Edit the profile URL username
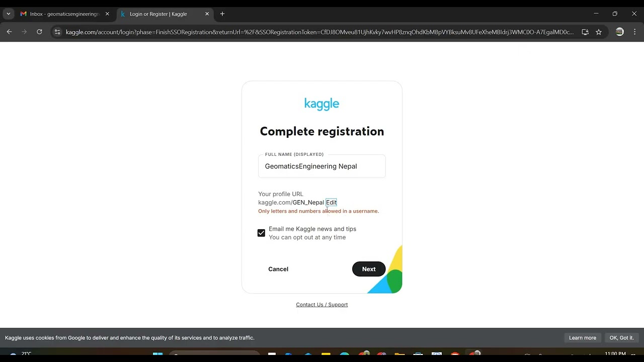 (331, 203)
